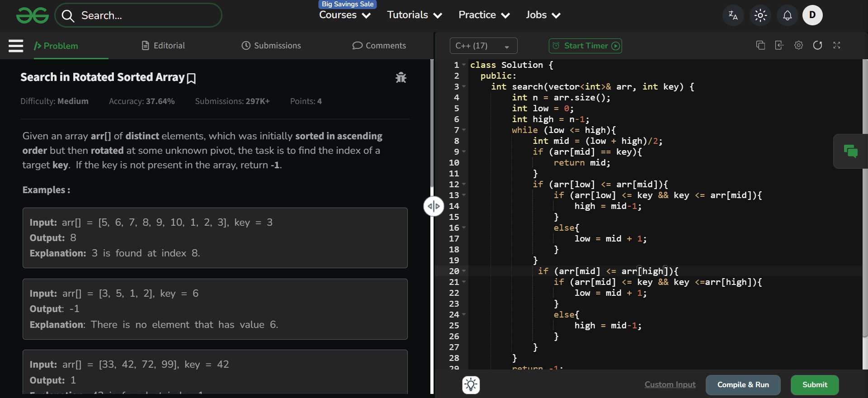This screenshot has height=398, width=868.
Task: Reset code with the refresh icon
Action: click(x=817, y=45)
